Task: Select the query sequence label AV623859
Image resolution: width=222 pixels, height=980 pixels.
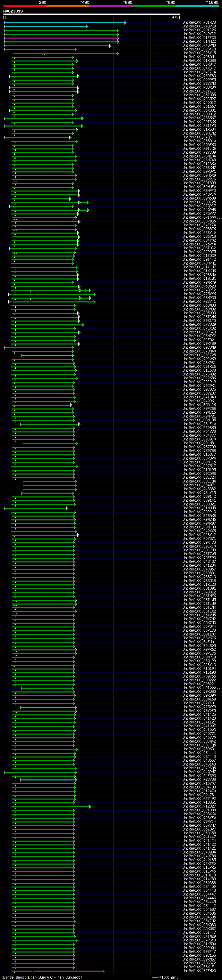Action: click(13, 11)
